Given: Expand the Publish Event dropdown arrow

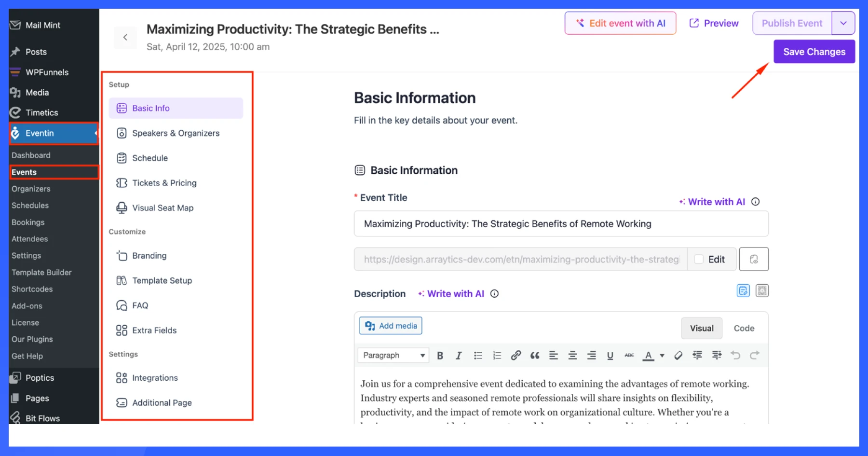Looking at the screenshot, I should coord(843,23).
